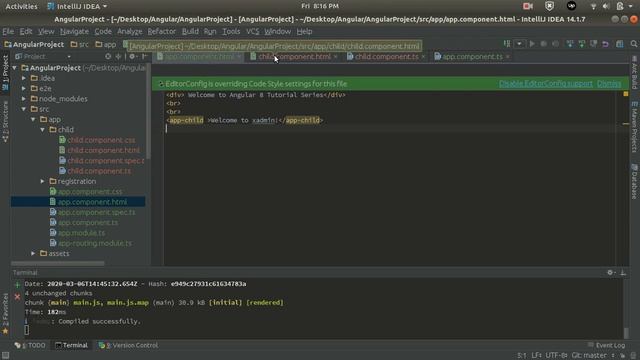Screen dimensions: 640x360
Task: Open the TODO tool window button
Action: point(30,345)
